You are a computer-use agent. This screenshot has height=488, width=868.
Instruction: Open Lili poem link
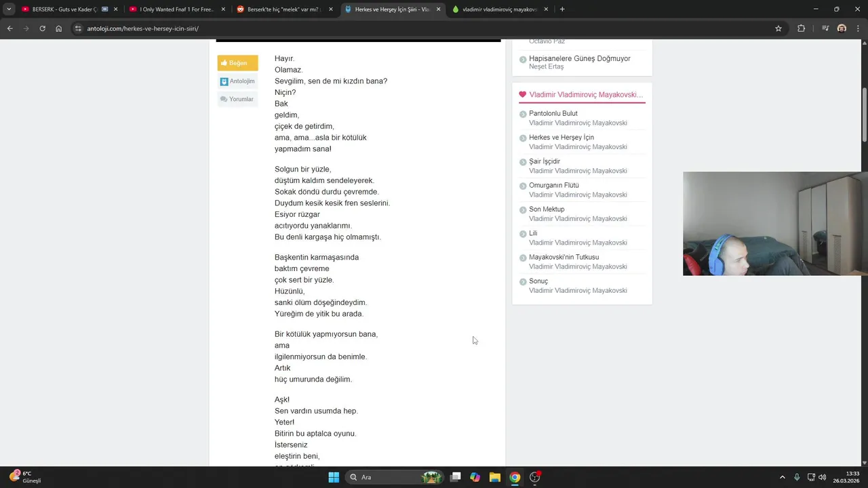click(533, 233)
